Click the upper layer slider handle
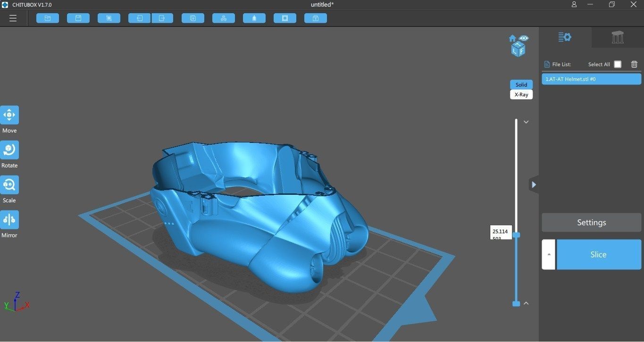Viewport: 644px width, 342px height. 516,235
